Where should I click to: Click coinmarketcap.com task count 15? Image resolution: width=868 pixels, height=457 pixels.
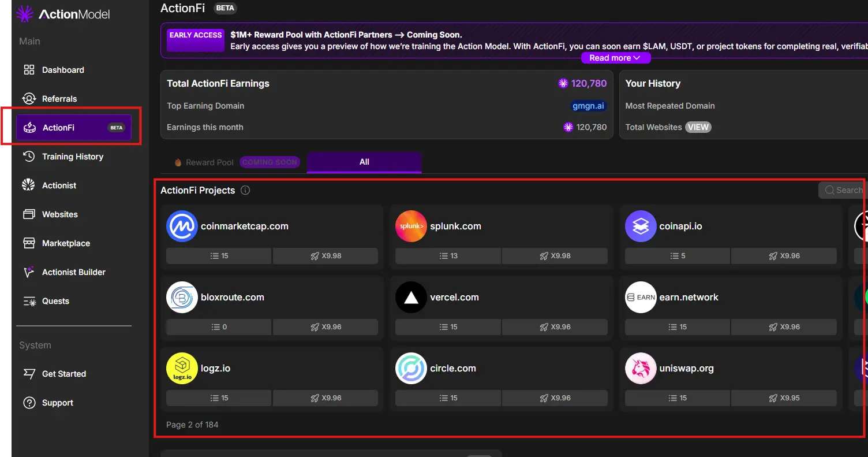click(219, 256)
